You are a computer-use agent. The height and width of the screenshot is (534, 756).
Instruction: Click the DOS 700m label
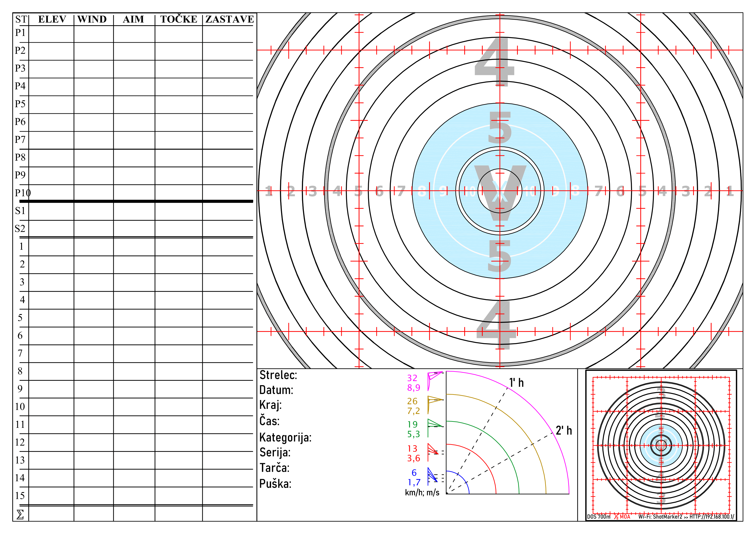599,517
